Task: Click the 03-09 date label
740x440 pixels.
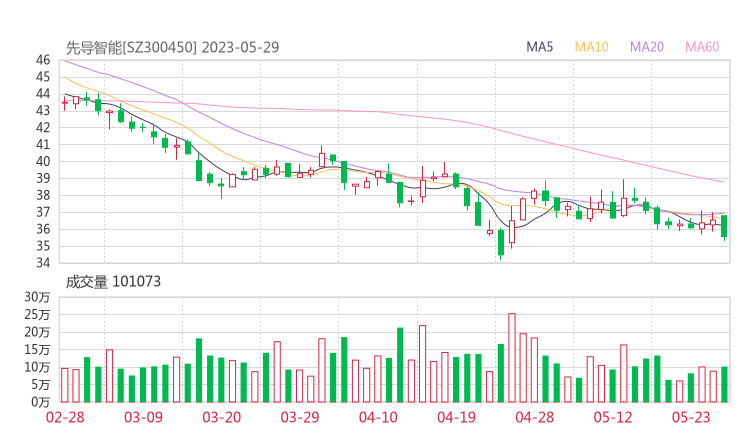Action: click(143, 417)
